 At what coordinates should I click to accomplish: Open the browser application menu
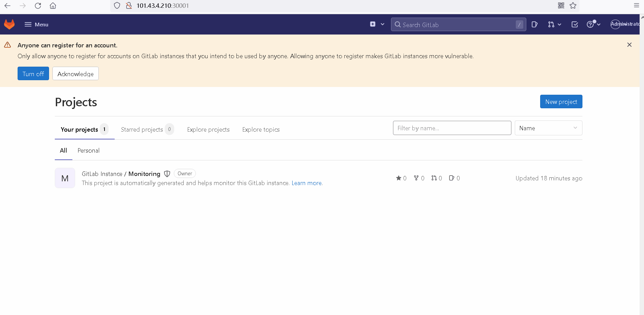[x=636, y=5]
